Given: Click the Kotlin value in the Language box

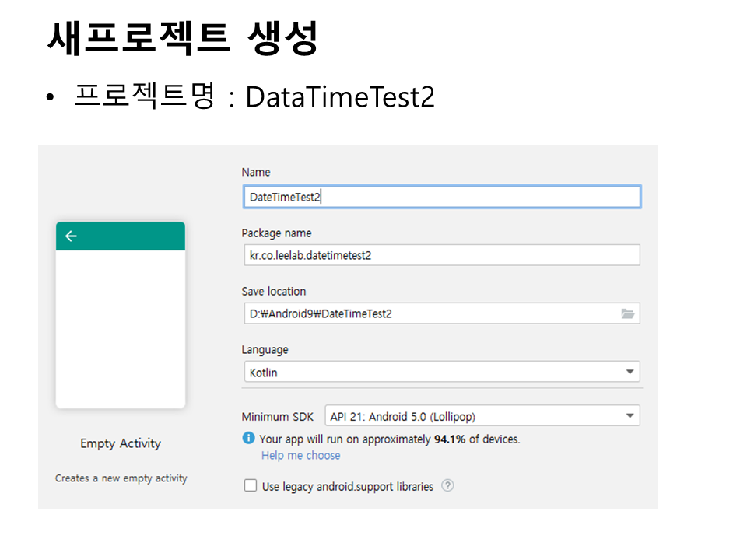Looking at the screenshot, I should point(264,373).
